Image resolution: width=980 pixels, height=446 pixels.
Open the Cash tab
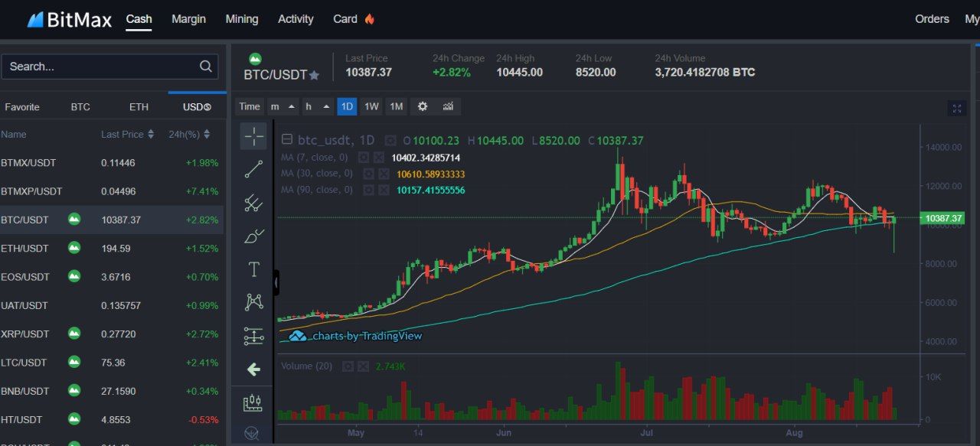coord(139,19)
